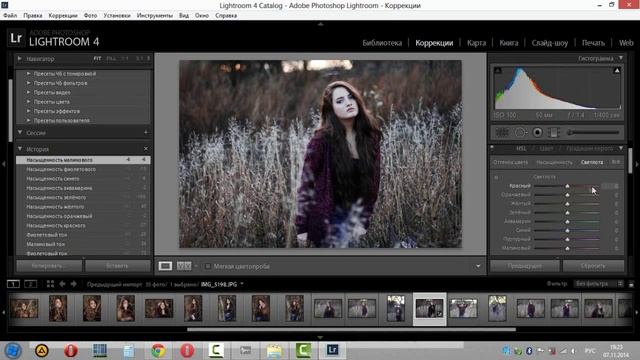Toggle the Мягкая цветопроба soft proofing checkbox

pyautogui.click(x=208, y=266)
